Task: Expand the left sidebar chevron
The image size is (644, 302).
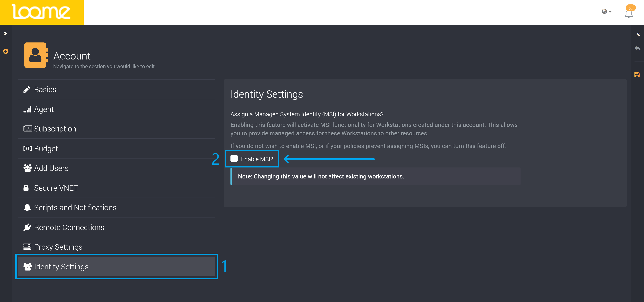Action: (x=5, y=33)
